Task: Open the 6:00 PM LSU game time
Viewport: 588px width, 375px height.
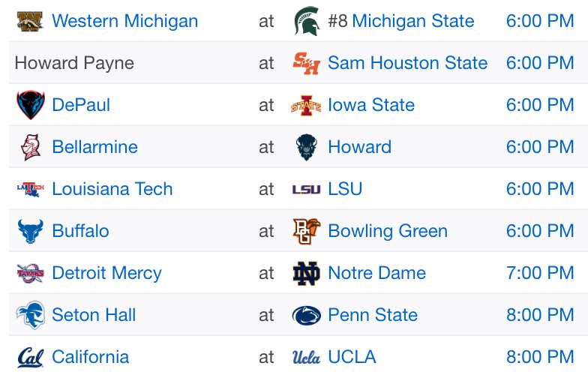Action: click(540, 189)
